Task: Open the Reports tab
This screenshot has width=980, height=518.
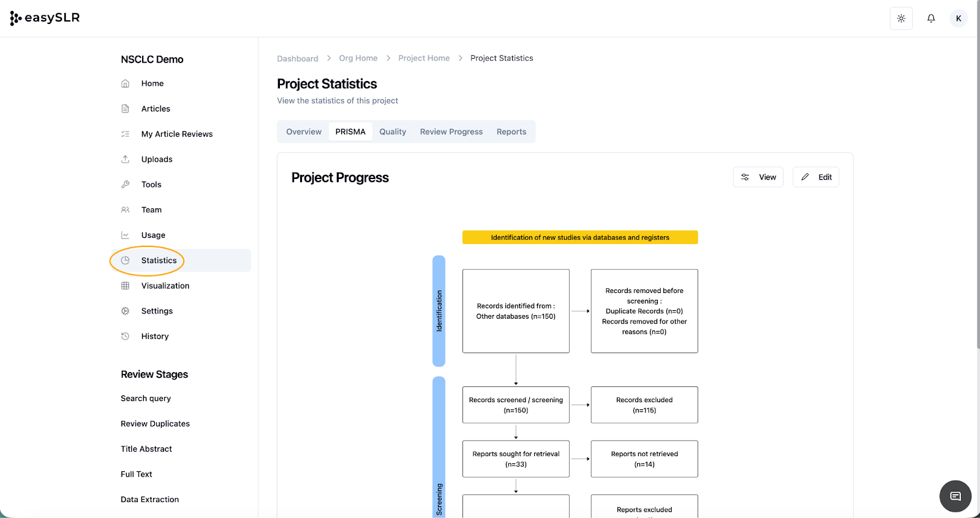Action: pos(511,132)
